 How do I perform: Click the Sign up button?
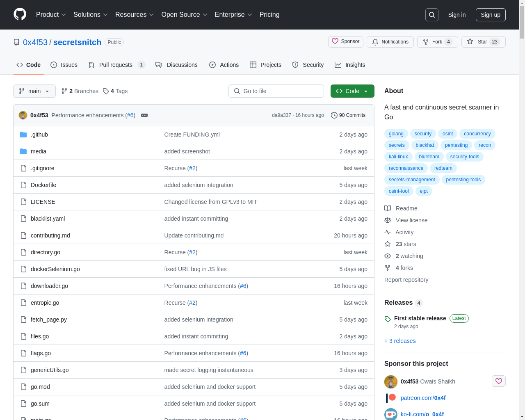coord(491,15)
